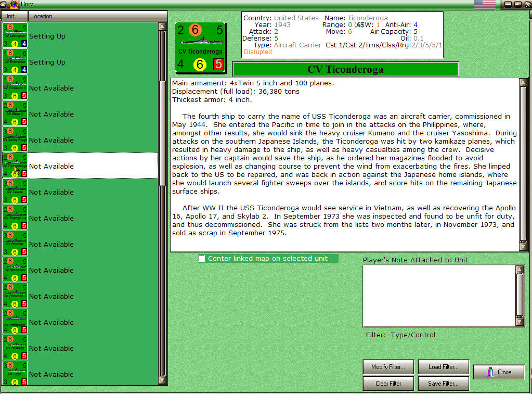This screenshot has width=532, height=394.
Task: Select the CV Leyte unit counter
Action: coord(15,373)
